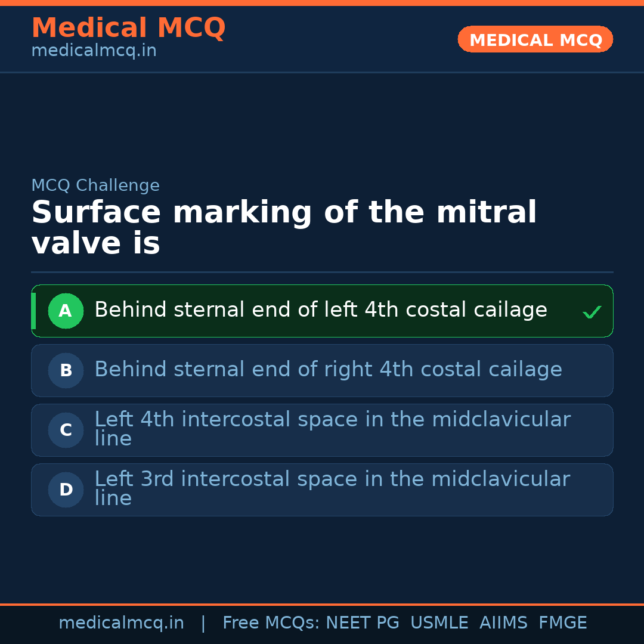Click 'NEET PG' in the footer
The width and height of the screenshot is (644, 644).
point(363,623)
